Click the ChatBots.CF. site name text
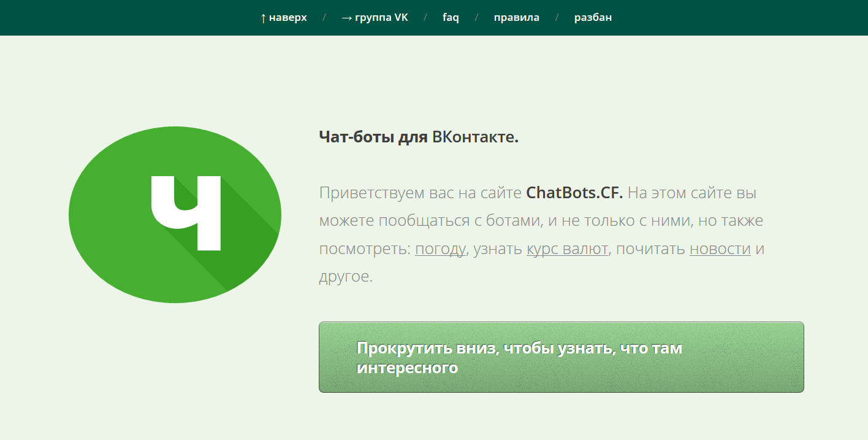Image resolution: width=868 pixels, height=440 pixels. pyautogui.click(x=574, y=193)
